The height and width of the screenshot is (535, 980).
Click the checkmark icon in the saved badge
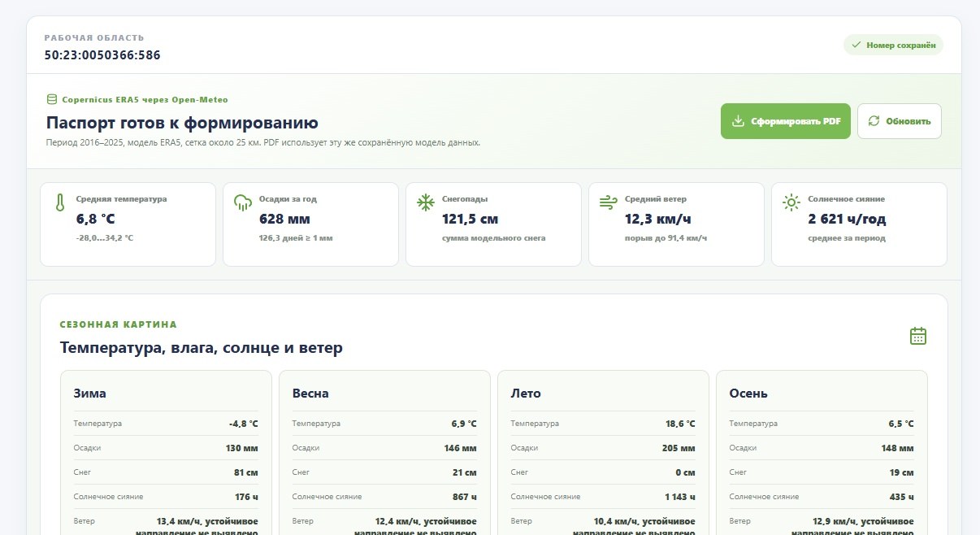856,45
